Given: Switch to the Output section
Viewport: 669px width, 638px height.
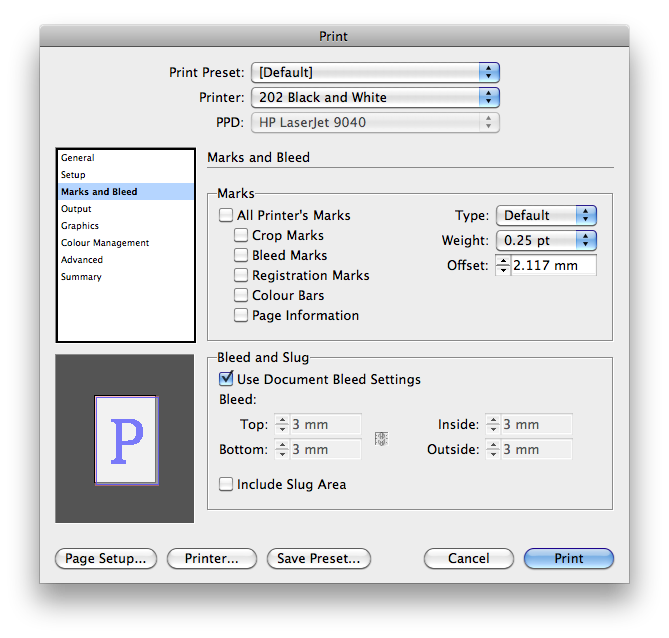Looking at the screenshot, I should [76, 209].
